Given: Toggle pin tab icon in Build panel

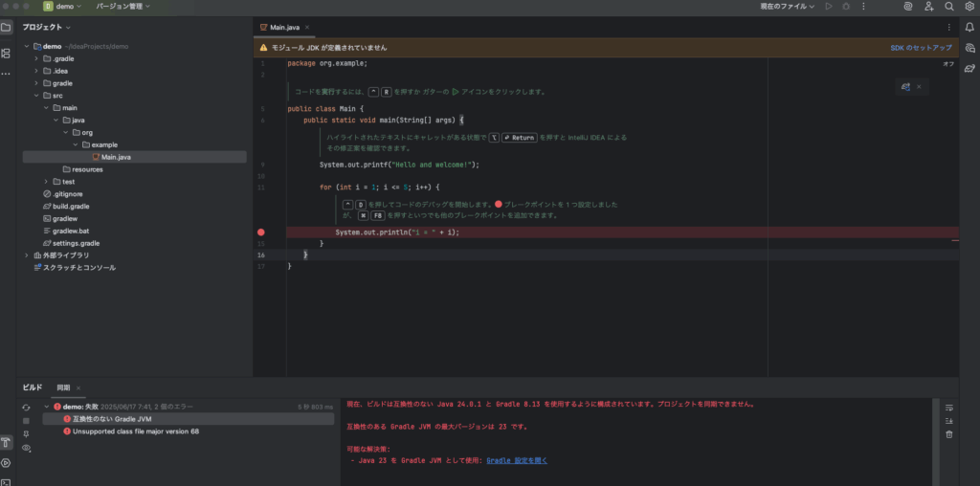Looking at the screenshot, I should [x=26, y=433].
